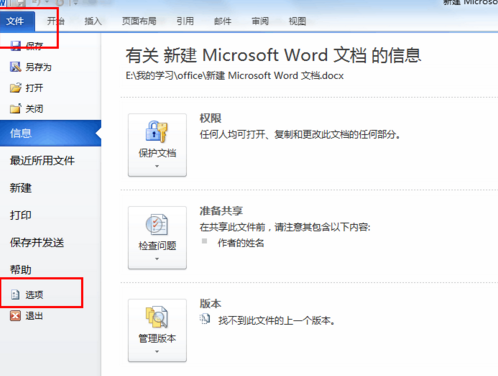Expand the 管理版本 dropdown arrow

[157, 351]
